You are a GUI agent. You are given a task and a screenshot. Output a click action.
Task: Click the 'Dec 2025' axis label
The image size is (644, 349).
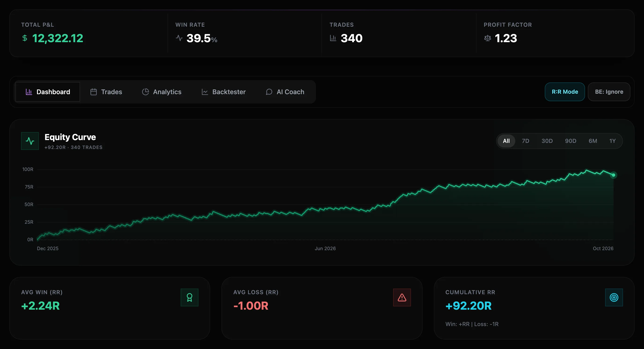[48, 249]
